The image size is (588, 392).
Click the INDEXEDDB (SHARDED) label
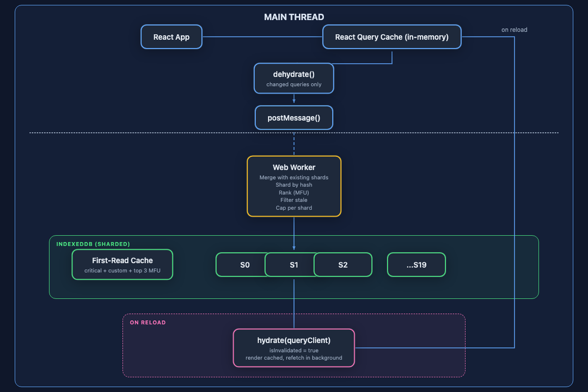pos(93,244)
